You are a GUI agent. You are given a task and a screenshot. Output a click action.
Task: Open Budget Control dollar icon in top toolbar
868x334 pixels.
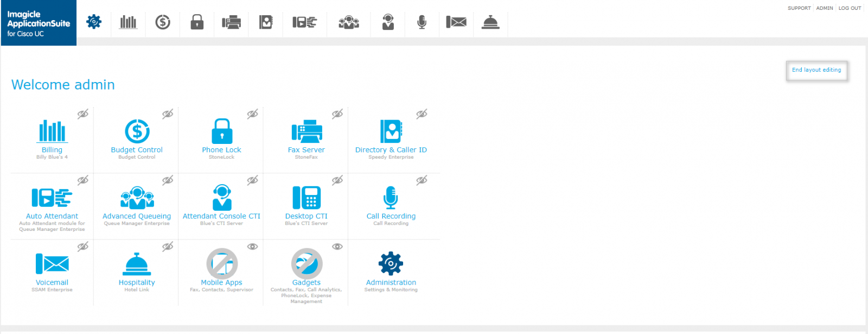point(163,22)
